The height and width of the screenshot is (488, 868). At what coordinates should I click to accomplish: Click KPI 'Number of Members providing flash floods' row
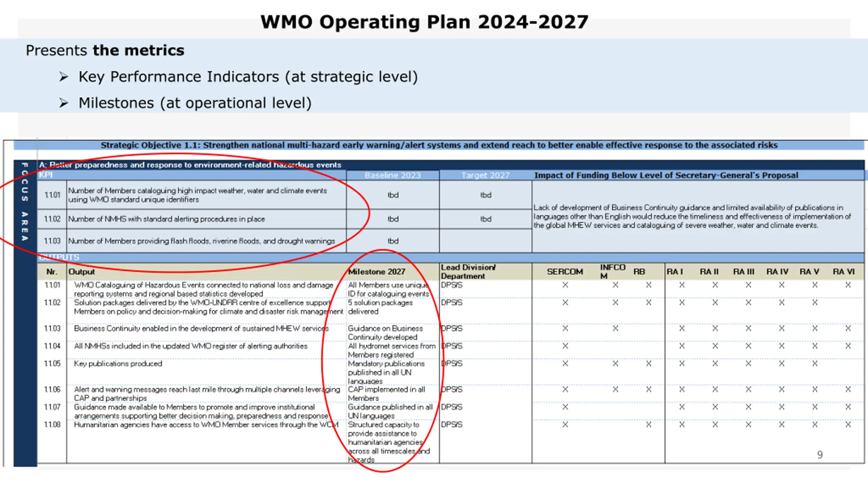click(201, 241)
